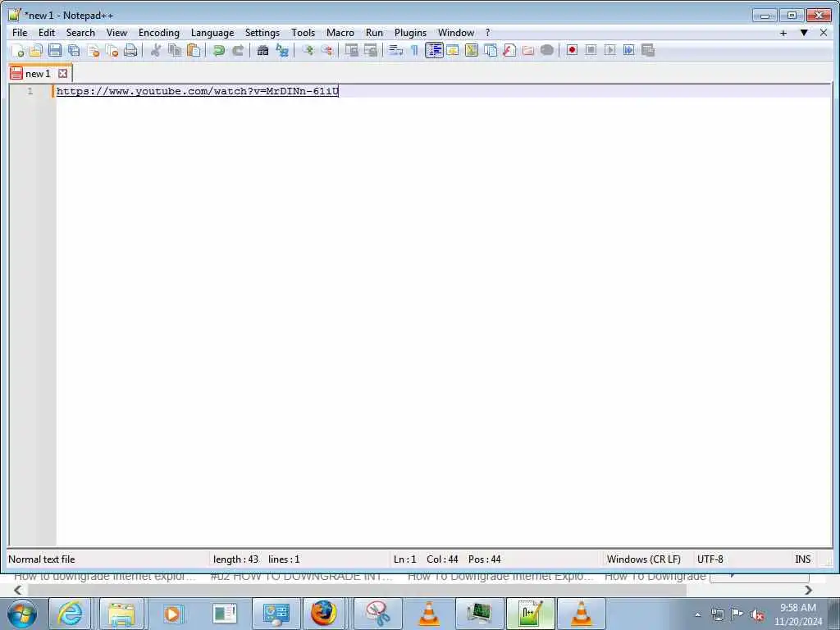
Task: Play back the recorded macro
Action: coord(609,50)
